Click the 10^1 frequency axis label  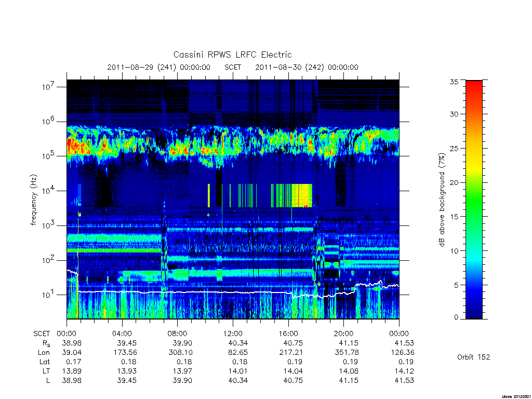(x=49, y=295)
